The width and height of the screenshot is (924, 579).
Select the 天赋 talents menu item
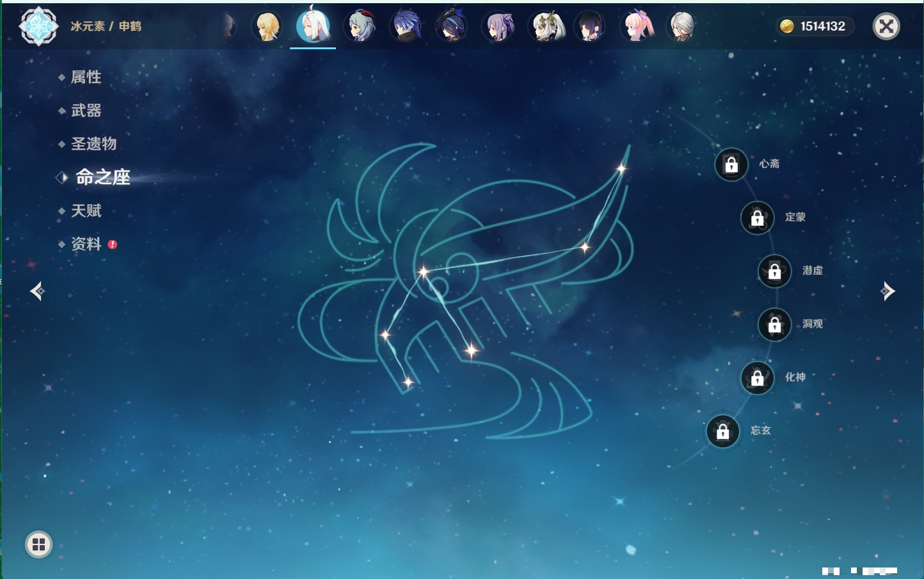tap(86, 210)
